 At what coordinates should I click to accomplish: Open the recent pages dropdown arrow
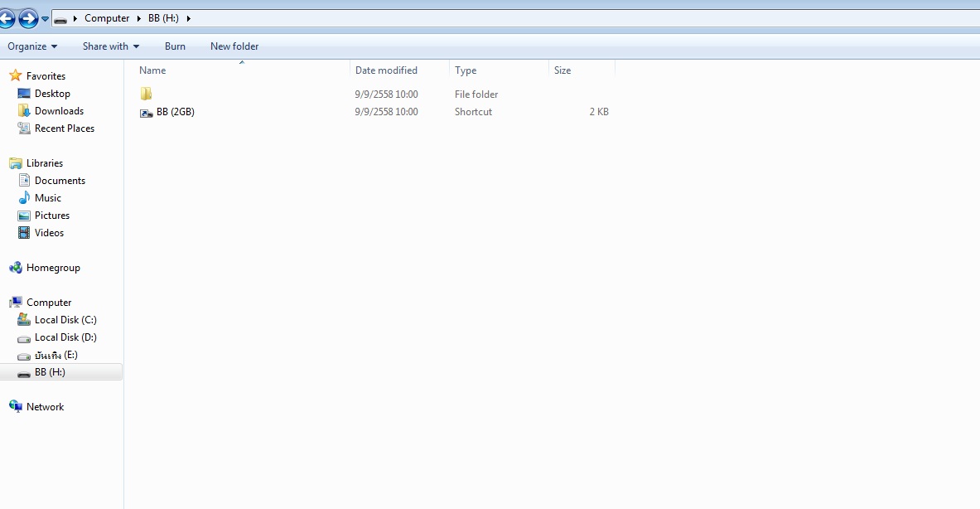coord(45,19)
